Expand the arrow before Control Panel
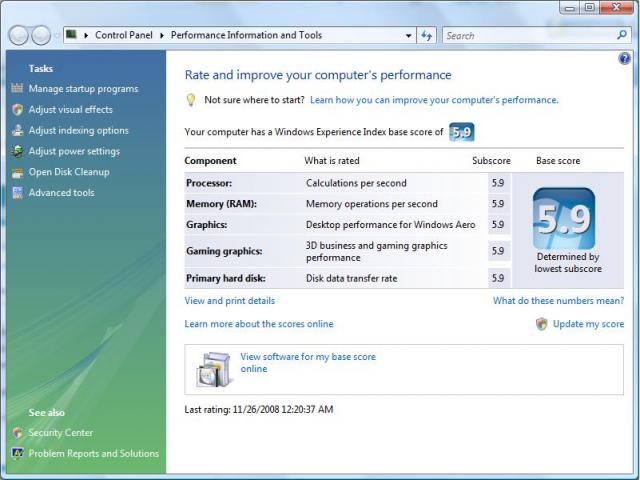 86,36
